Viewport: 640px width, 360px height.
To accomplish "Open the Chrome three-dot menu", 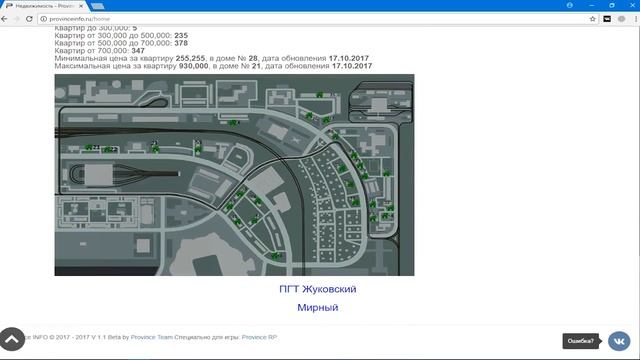I will tap(636, 19).
